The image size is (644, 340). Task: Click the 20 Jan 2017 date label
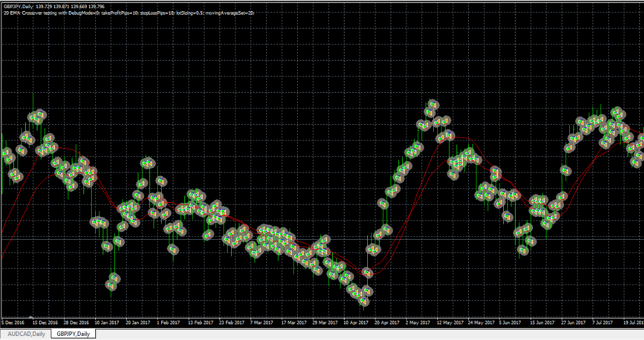point(138,323)
